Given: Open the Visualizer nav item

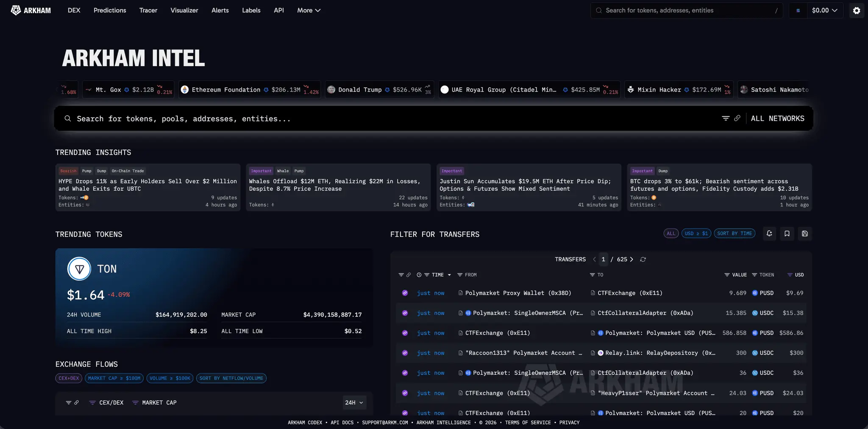Looking at the screenshot, I should point(184,10).
